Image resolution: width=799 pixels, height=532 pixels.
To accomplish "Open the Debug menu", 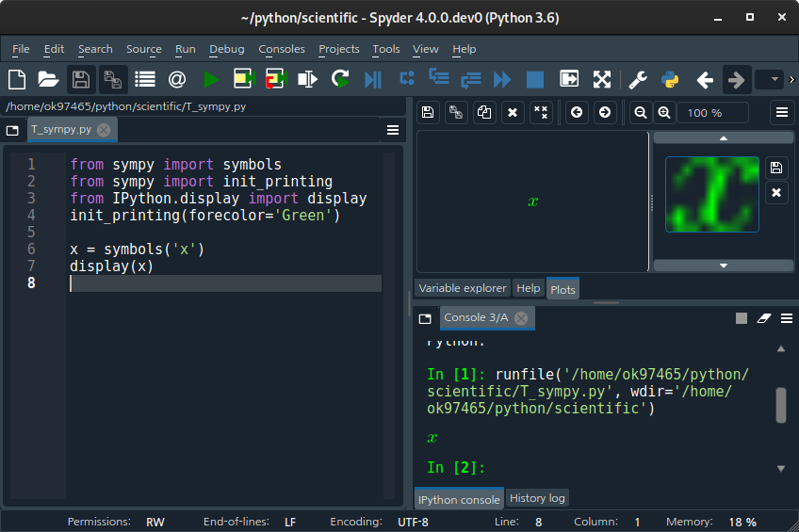I will pyautogui.click(x=227, y=49).
